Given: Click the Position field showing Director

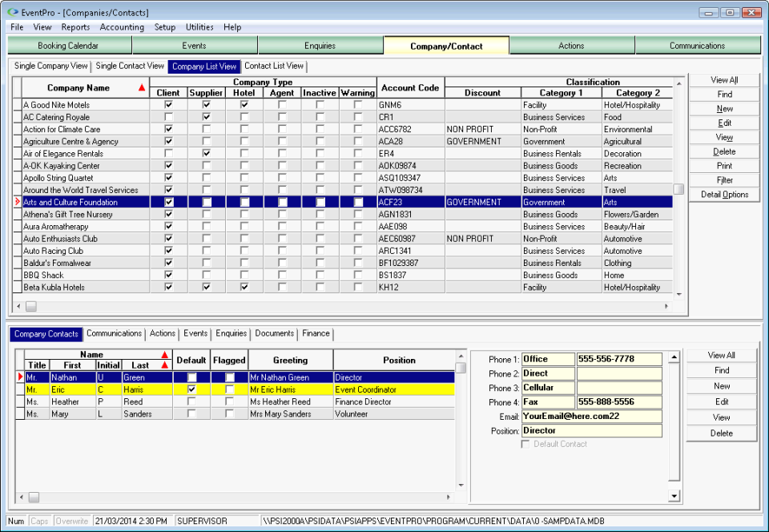Looking at the screenshot, I should point(592,430).
